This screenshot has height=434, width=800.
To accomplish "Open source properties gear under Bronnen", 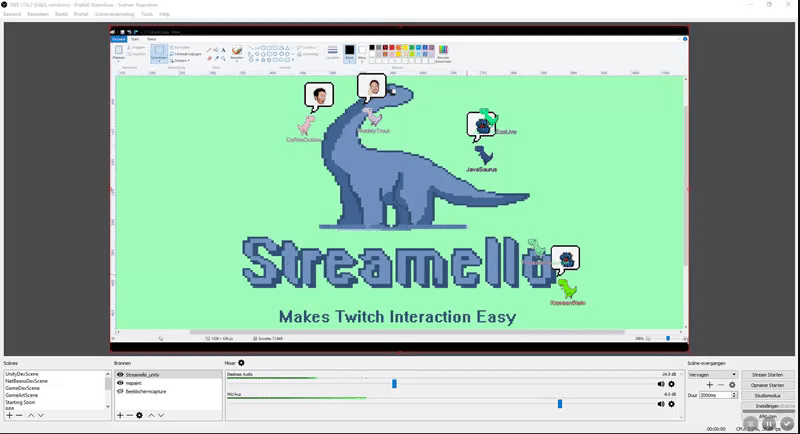I will point(139,416).
